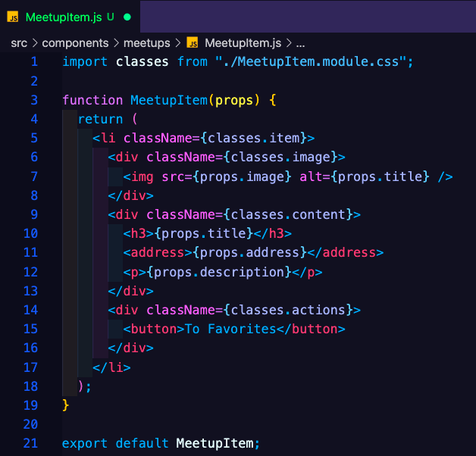Select the MeetupItem.js editor tab

pos(70,17)
